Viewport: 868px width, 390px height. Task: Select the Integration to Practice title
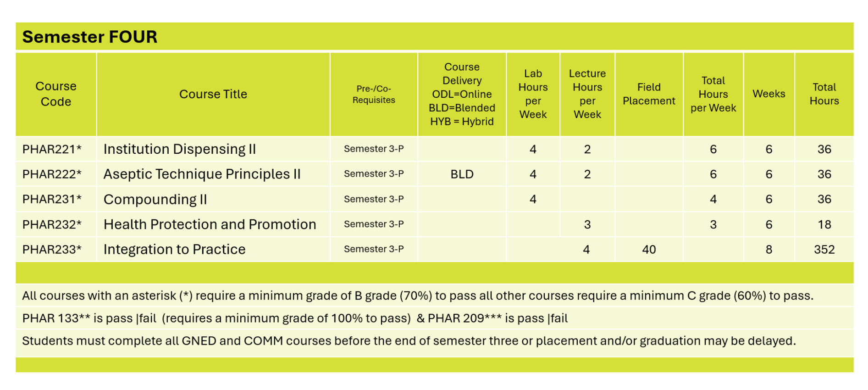pos(175,249)
